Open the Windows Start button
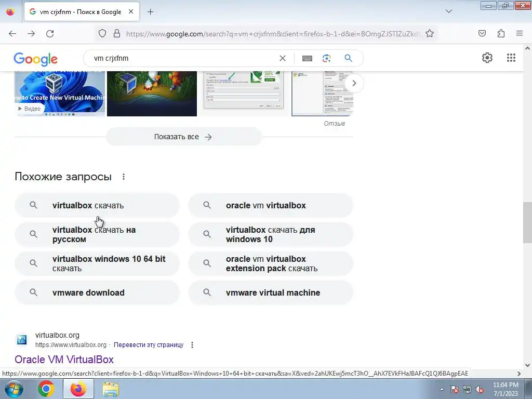This screenshot has width=532, height=399. (x=14, y=389)
